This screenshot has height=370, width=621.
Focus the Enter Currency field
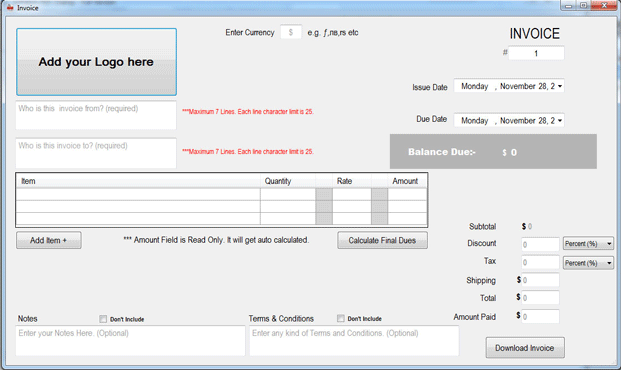click(x=291, y=32)
